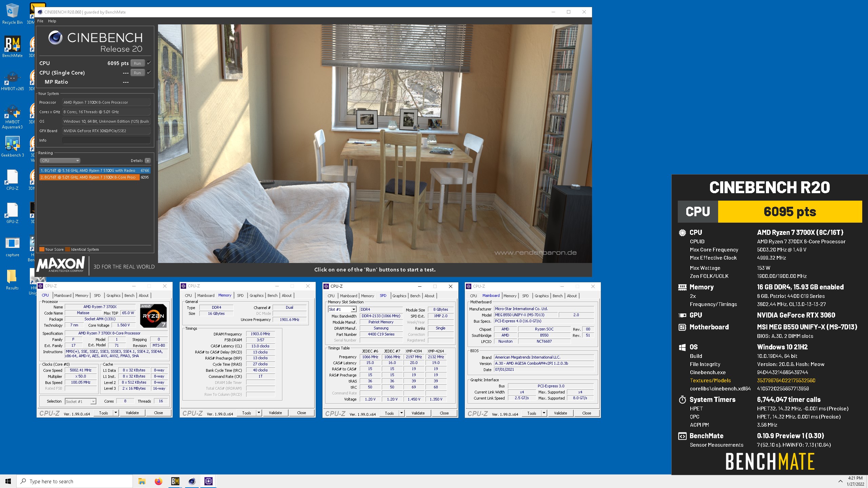This screenshot has height=488, width=868.
Task: Open GPU-Z desktop file icon
Action: 12,213
